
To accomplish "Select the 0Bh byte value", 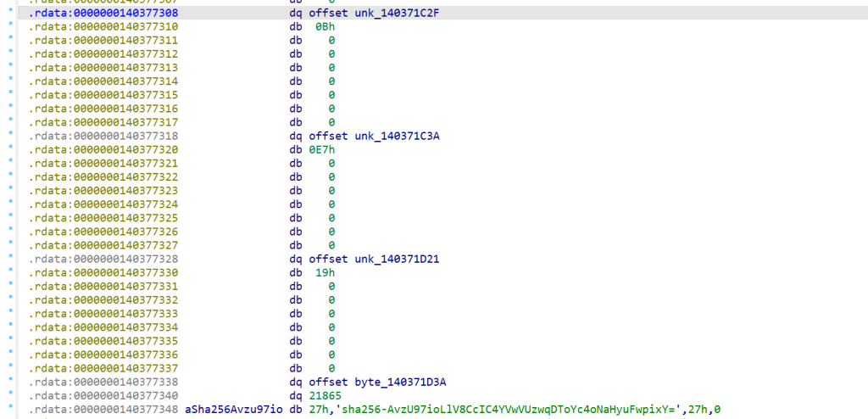I will (325, 27).
